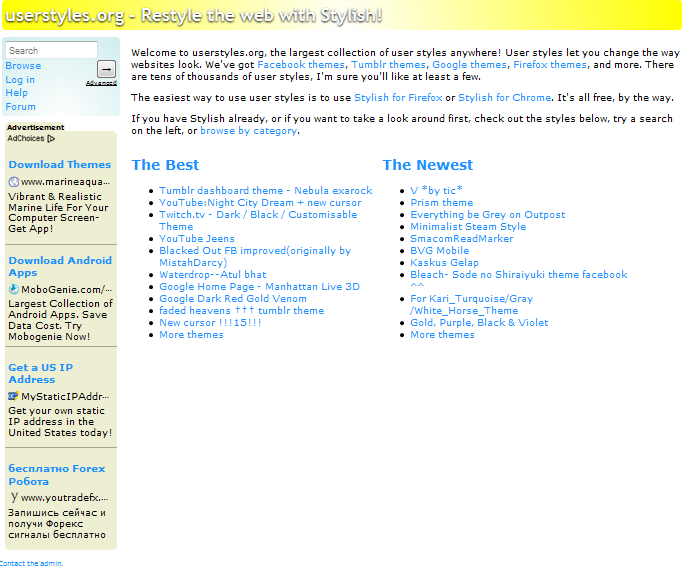The image size is (685, 569).
Task: Click the MoboGenie ad favicon icon
Action: point(14,289)
